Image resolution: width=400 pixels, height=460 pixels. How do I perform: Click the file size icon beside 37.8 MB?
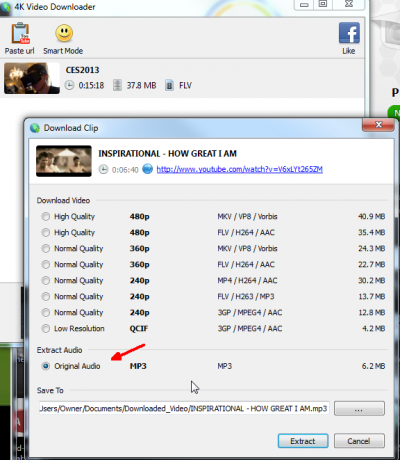click(x=117, y=85)
